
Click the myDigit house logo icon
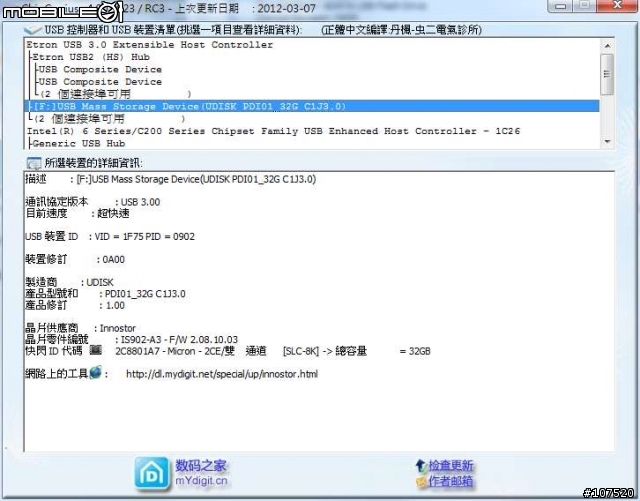(x=151, y=473)
